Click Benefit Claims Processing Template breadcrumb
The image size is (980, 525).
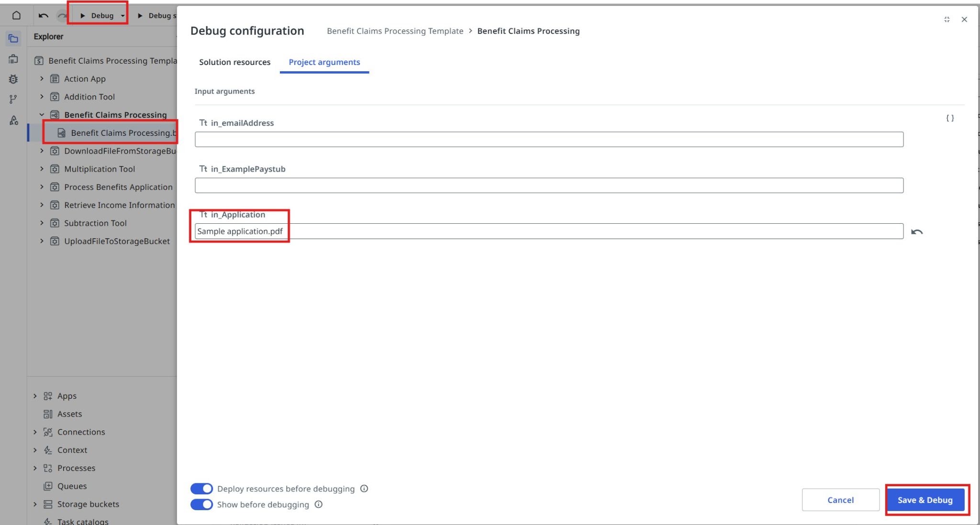tap(395, 31)
